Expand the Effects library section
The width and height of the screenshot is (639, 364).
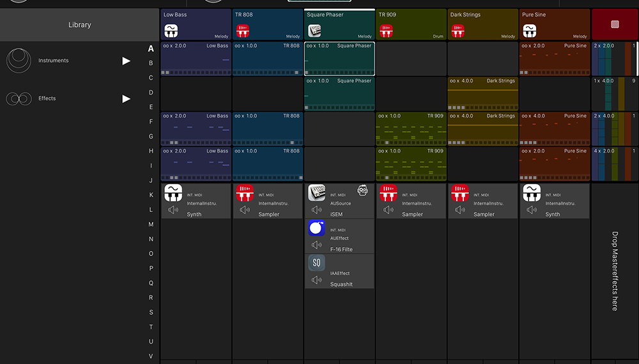click(127, 98)
